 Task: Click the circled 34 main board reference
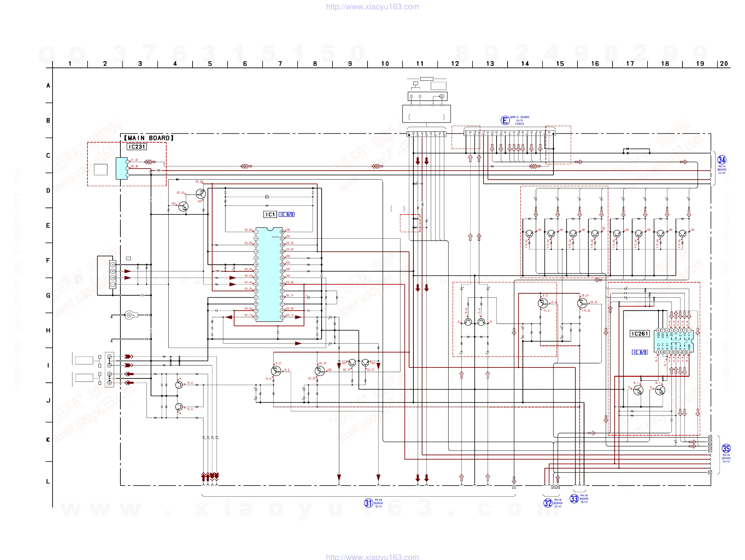click(721, 160)
